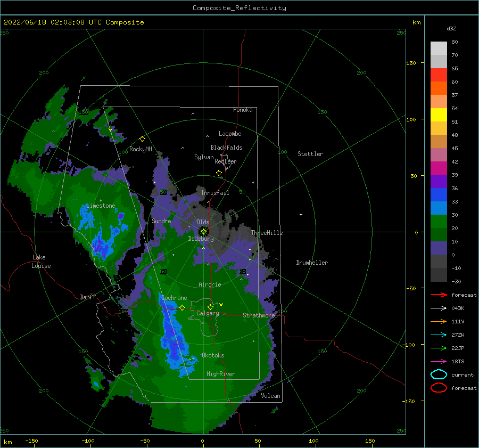479x448 pixels.
Task: Click the yellow diamond marker near Cochrane
Action: pyautogui.click(x=182, y=308)
